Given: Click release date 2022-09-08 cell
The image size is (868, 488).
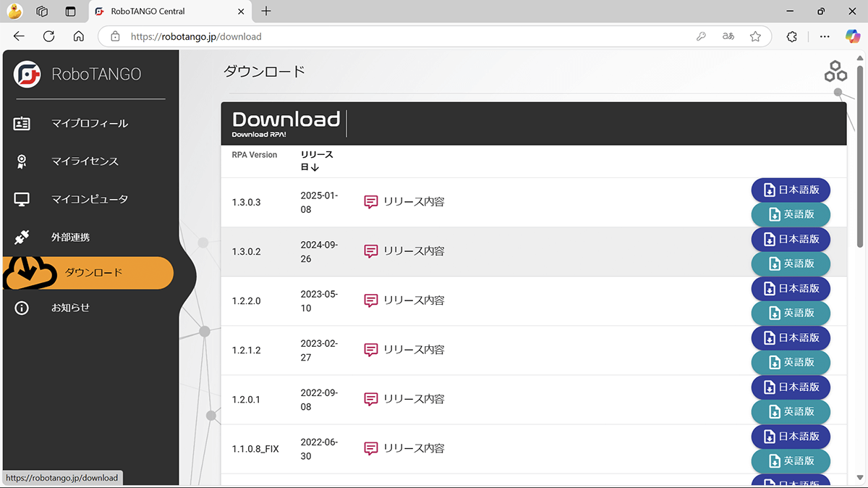Looking at the screenshot, I should pyautogui.click(x=319, y=399).
